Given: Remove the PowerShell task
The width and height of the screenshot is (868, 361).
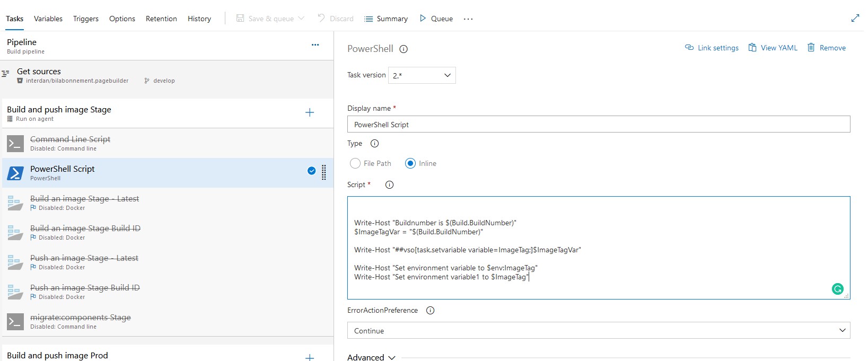Looking at the screenshot, I should point(826,48).
